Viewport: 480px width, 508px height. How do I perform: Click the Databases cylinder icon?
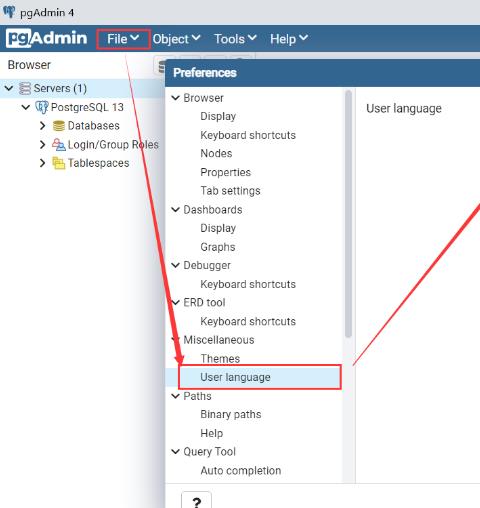click(59, 126)
